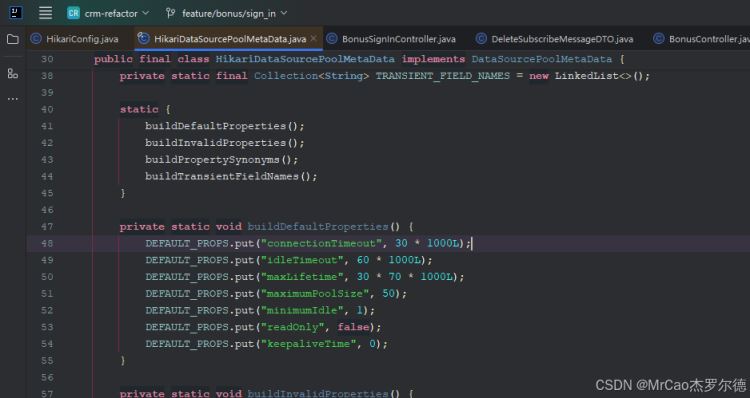Click line number 48 in gutter
Screen dimensions: 750x398
(x=47, y=243)
